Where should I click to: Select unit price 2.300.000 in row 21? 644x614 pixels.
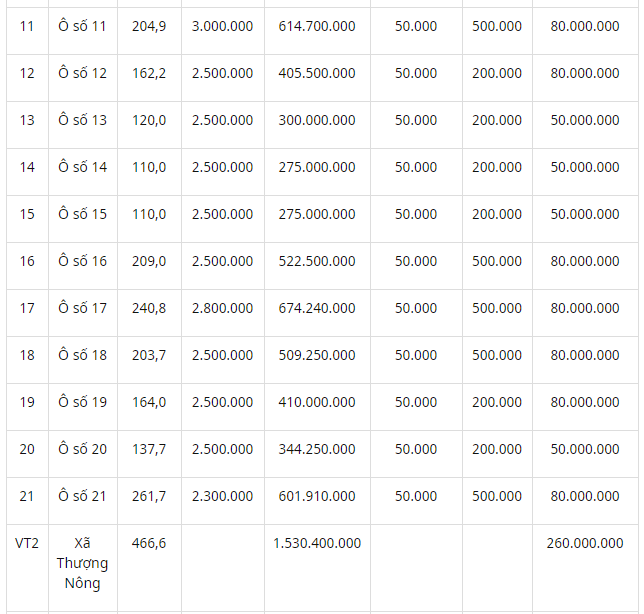coord(223,496)
